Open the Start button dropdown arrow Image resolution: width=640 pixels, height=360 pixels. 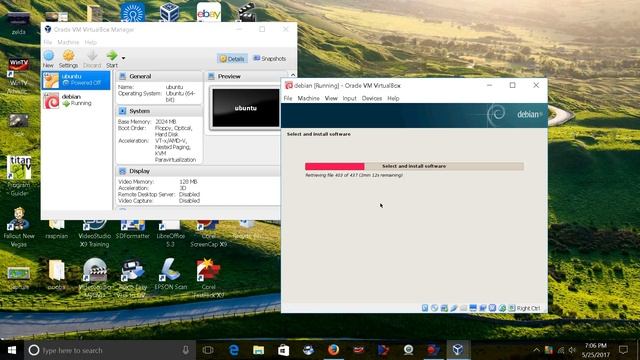pyautogui.click(x=123, y=58)
